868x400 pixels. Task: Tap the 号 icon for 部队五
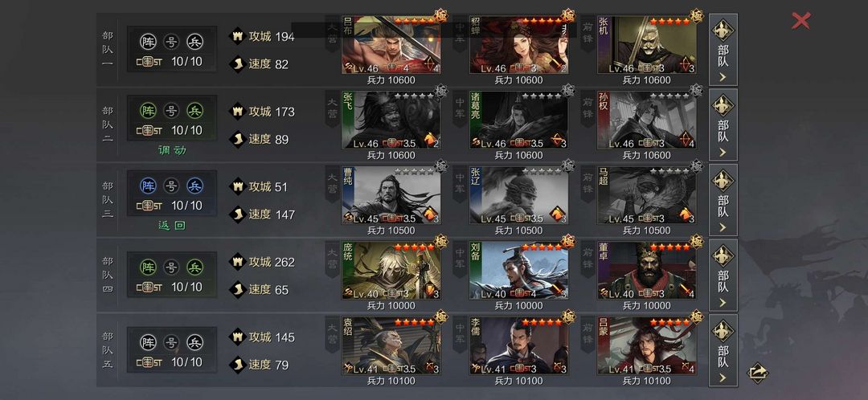(x=171, y=342)
